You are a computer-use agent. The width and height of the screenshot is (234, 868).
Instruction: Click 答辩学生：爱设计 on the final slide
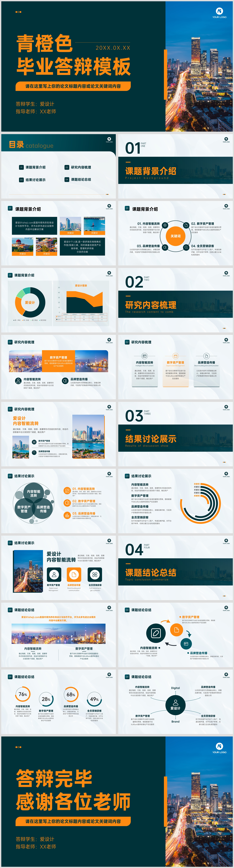[35, 839]
